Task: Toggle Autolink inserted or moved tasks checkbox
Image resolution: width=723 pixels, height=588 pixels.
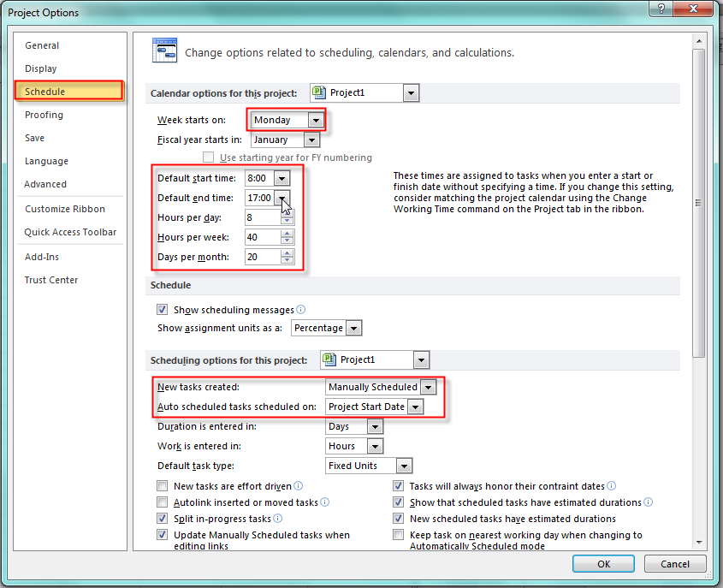Action: [163, 502]
